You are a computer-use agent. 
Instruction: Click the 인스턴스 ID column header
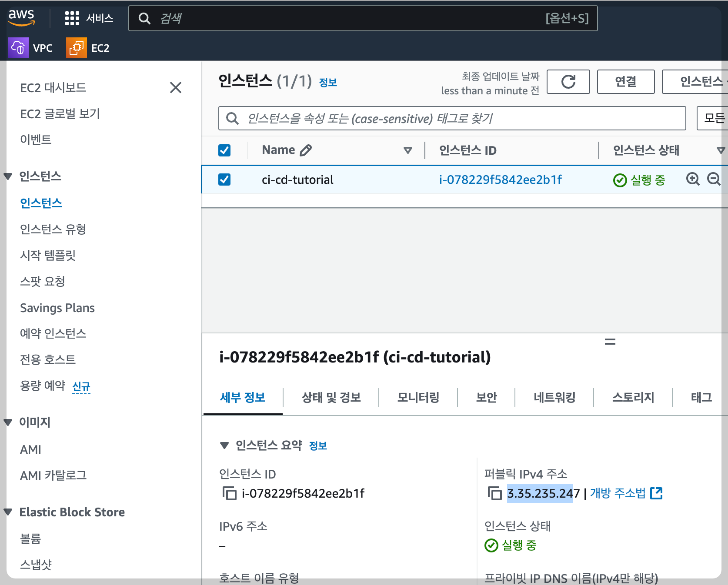click(x=468, y=150)
